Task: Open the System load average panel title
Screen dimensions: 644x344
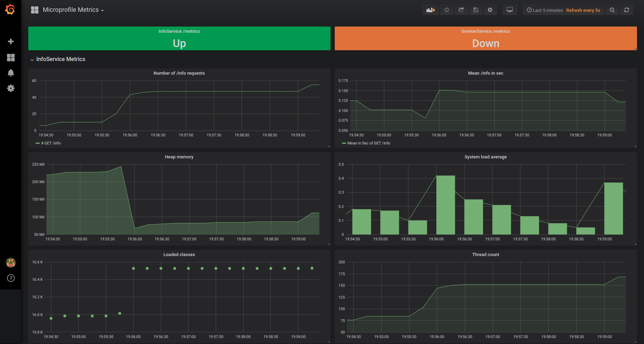Action: tap(486, 157)
